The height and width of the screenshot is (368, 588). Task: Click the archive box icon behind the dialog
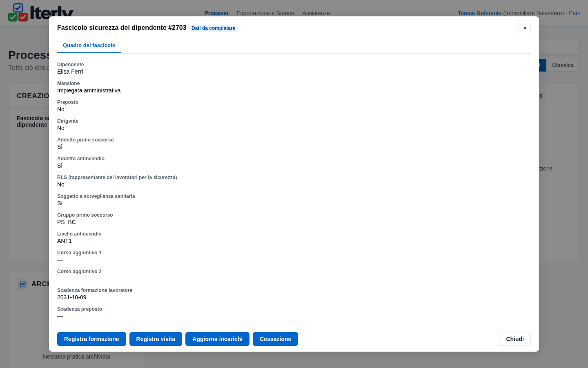pyautogui.click(x=22, y=284)
